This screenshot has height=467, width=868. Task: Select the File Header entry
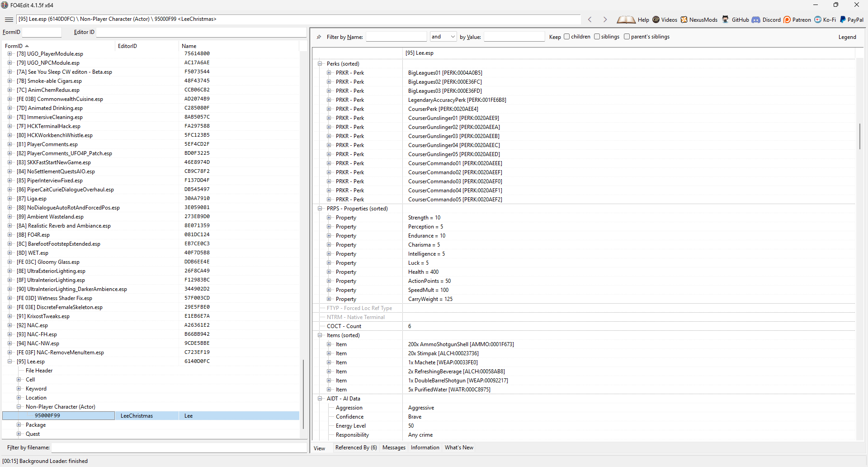[39, 371]
